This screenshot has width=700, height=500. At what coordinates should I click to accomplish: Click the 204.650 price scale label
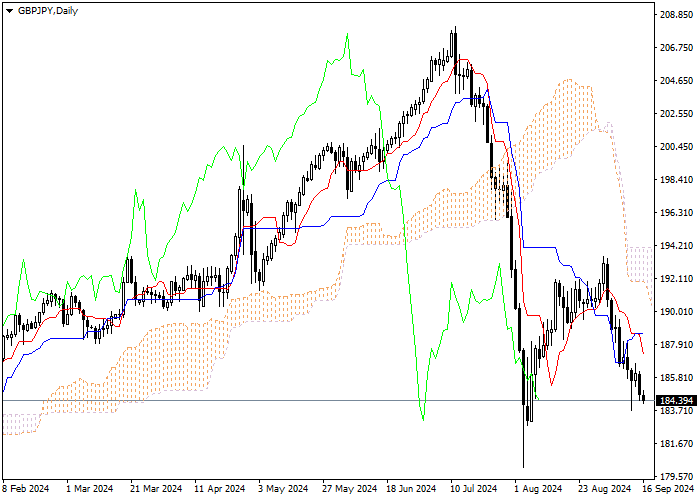point(676,81)
